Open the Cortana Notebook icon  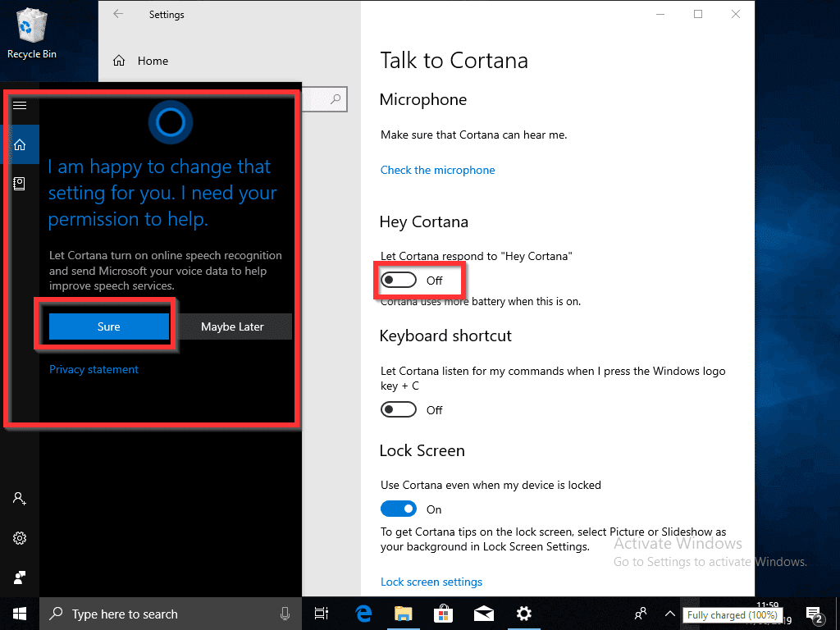tap(20, 184)
